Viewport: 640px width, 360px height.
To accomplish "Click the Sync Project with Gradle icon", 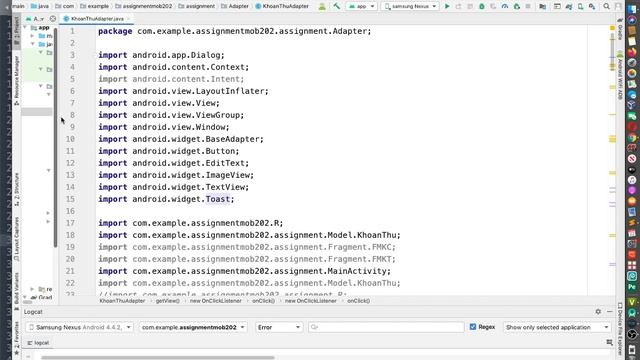I will [x=569, y=7].
